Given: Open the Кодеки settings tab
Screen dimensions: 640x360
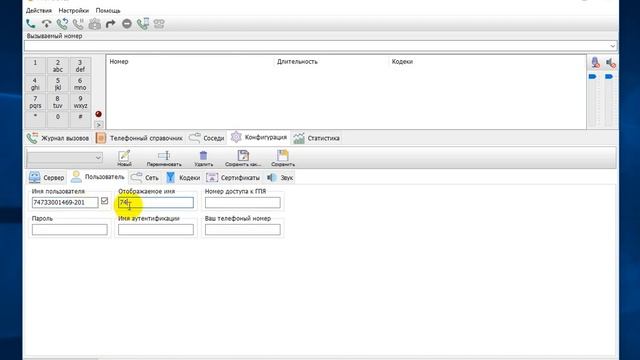Looking at the screenshot, I should 183,178.
